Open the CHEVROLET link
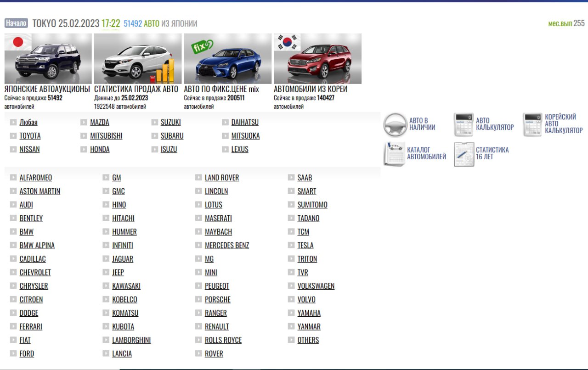Viewport: 588px width, 370px height. (35, 273)
